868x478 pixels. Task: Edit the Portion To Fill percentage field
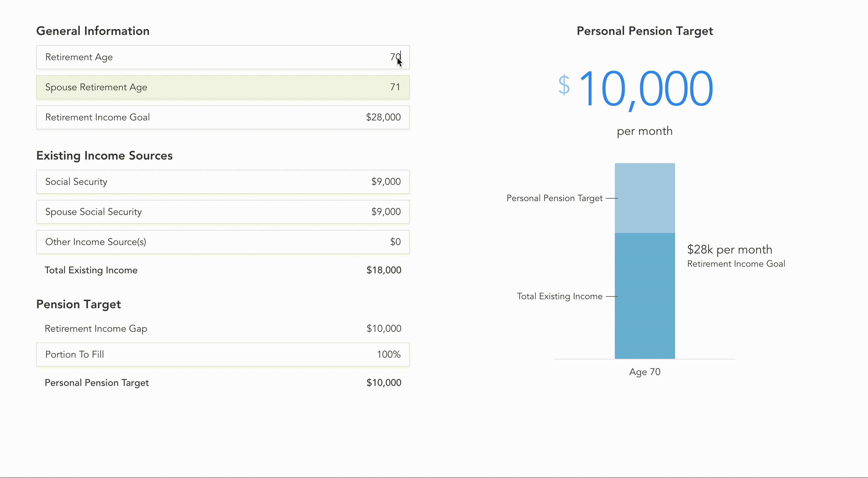(223, 355)
